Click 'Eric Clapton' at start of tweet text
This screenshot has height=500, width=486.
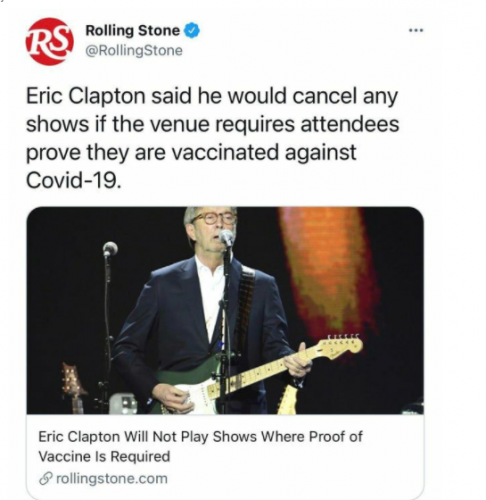[x=86, y=96]
